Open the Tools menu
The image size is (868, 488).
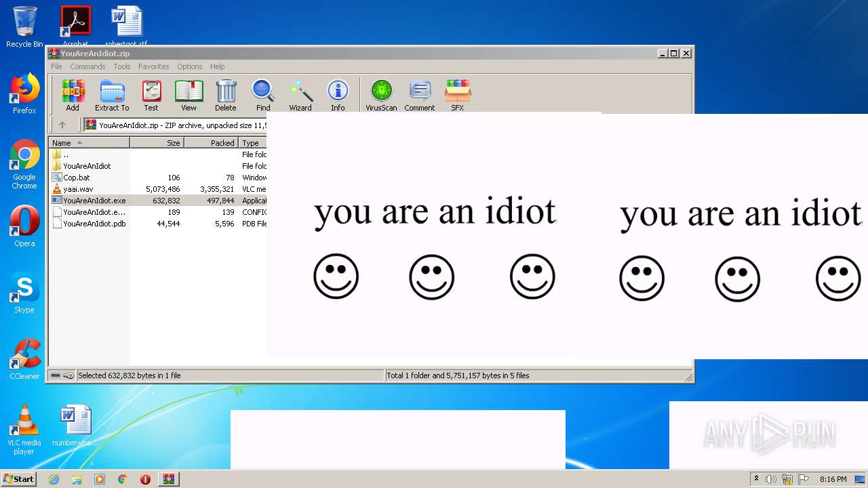point(122,66)
